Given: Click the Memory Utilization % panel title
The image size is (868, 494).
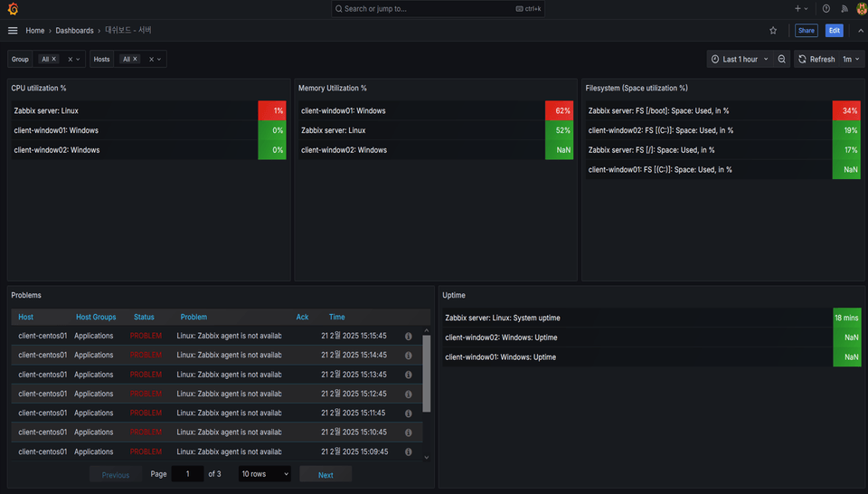Looking at the screenshot, I should tap(332, 88).
